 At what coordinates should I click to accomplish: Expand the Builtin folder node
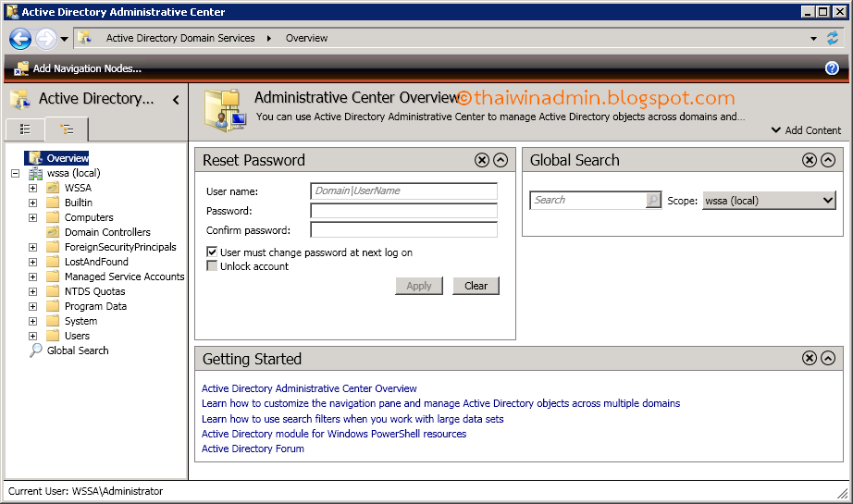click(32, 203)
